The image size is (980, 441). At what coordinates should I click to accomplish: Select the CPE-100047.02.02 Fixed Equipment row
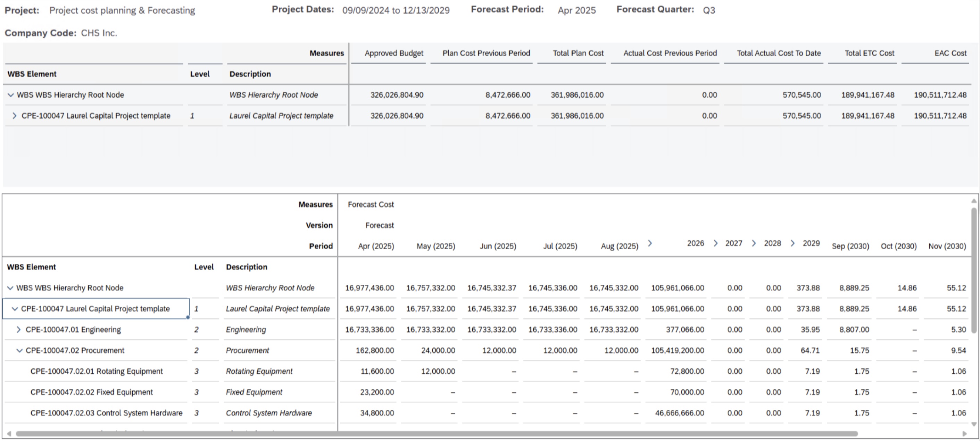91,392
